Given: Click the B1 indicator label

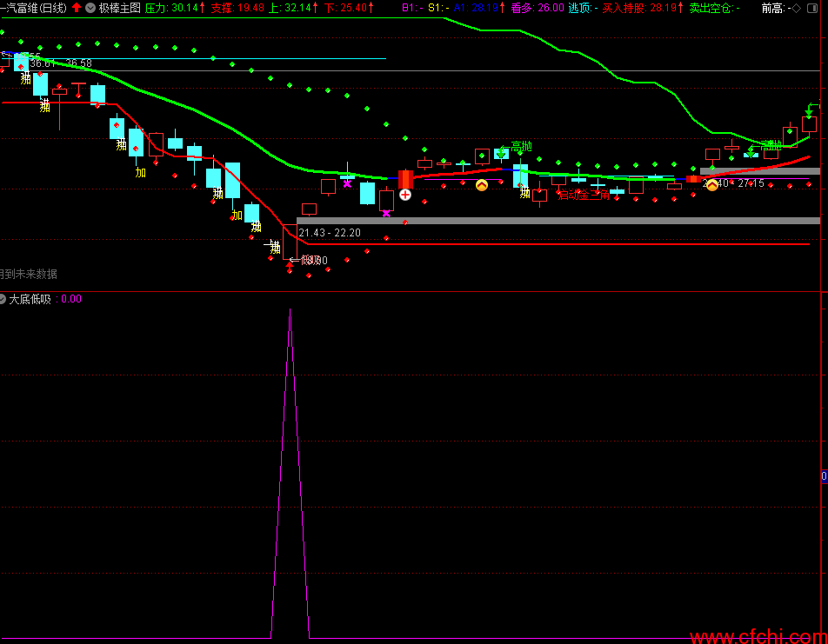Looking at the screenshot, I should coord(412,8).
